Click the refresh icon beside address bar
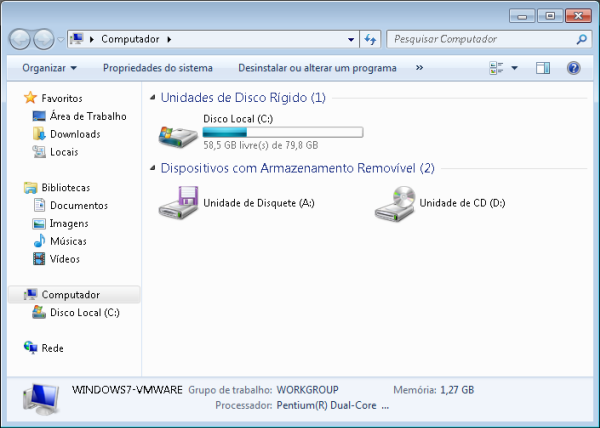This screenshot has height=428, width=600. (x=370, y=39)
